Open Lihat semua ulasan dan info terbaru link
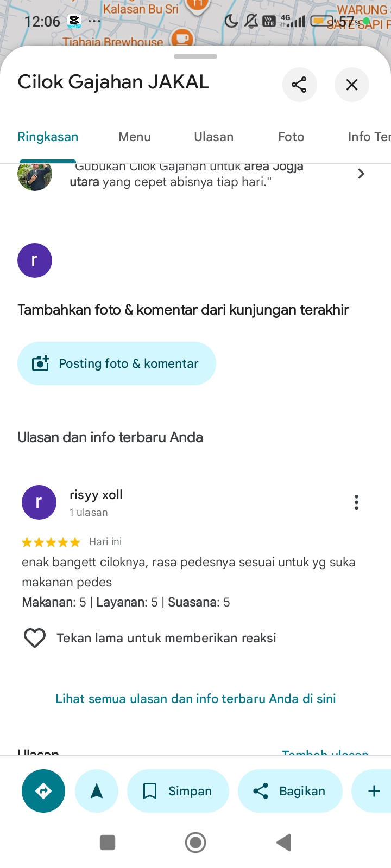Screen dimensions: 391x868 (x=195, y=699)
